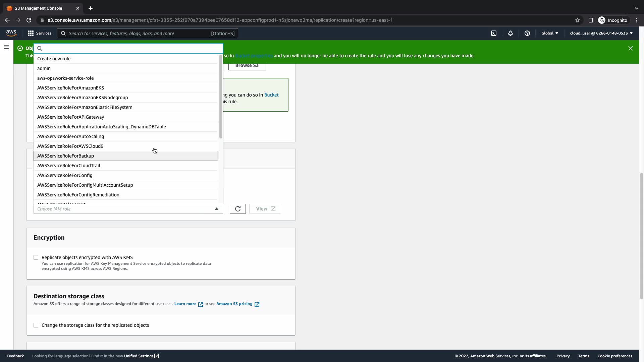The image size is (644, 362).
Task: Open the AWS CloudShell icon
Action: [494, 33]
